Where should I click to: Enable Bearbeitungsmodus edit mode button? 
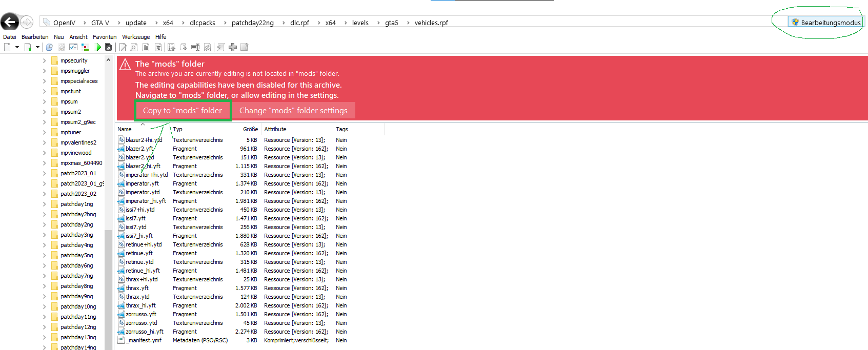tap(825, 22)
